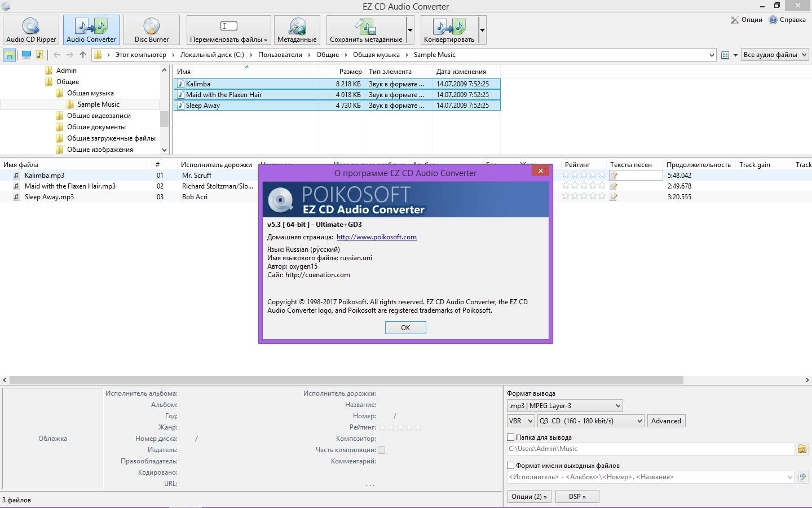Open lyrics editor icon for Sleep Away.mp3

tap(614, 197)
